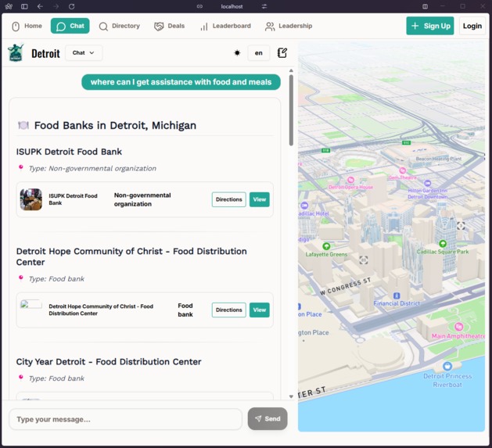Click the Lafayette Greens park marker
The width and height of the screenshot is (492, 448).
[326, 246]
